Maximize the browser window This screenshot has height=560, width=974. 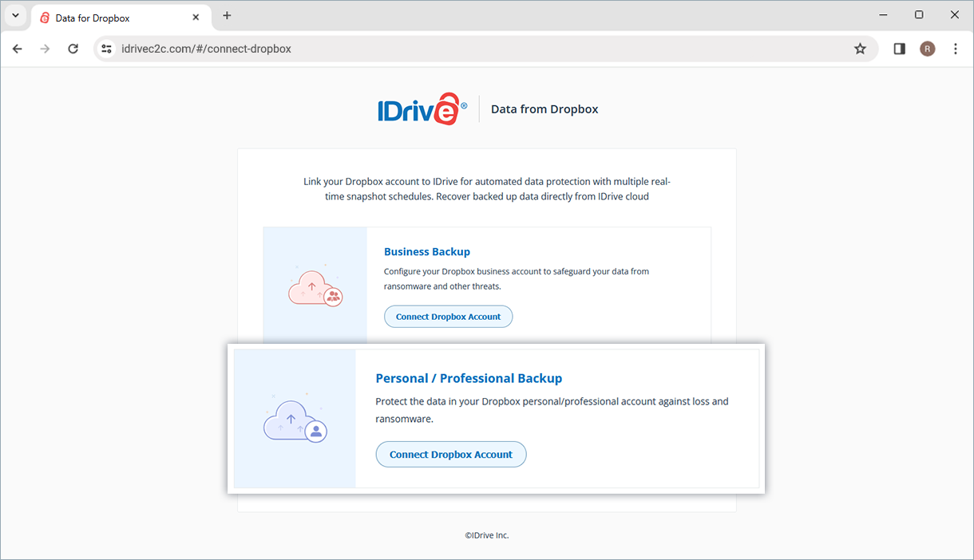click(x=919, y=15)
